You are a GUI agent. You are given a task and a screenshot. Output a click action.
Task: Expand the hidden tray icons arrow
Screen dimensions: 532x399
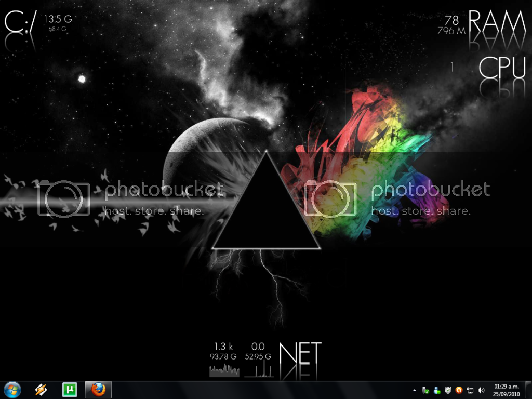tap(414, 390)
